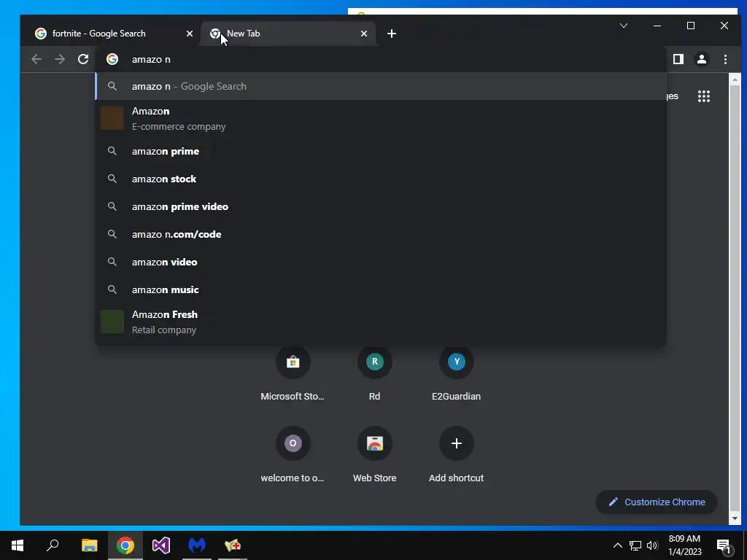747x560 pixels.
Task: Click search icon beside amazon prime
Action: coord(112,152)
